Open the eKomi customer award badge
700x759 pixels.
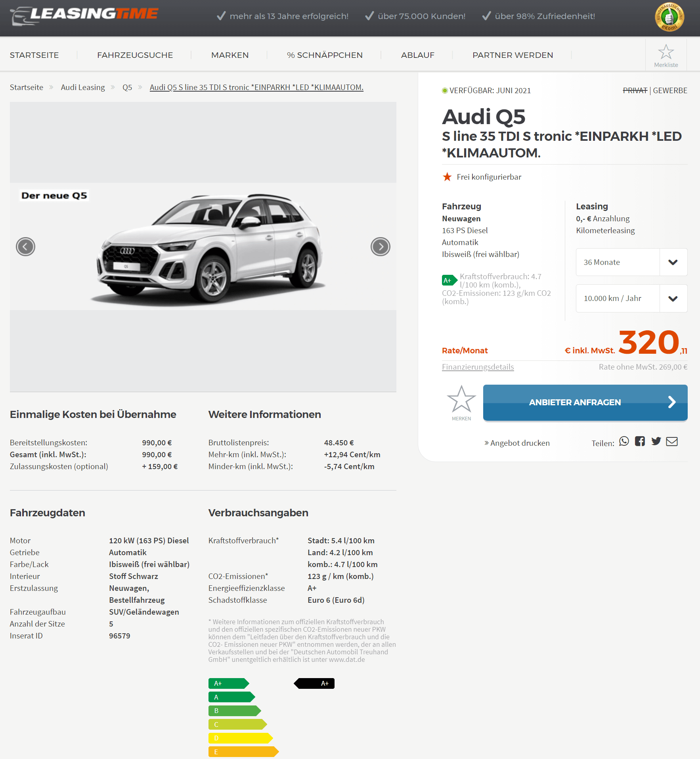[669, 17]
